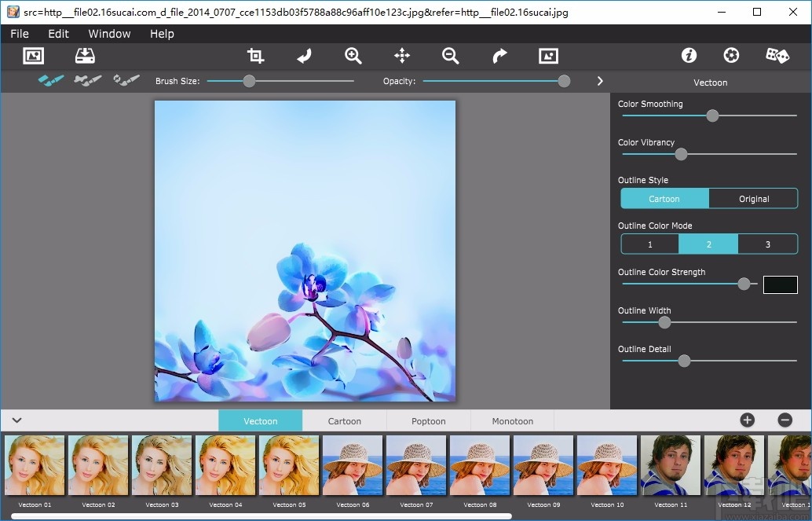Click the save image icon
Image resolution: width=812 pixels, height=521 pixels.
[x=85, y=56]
